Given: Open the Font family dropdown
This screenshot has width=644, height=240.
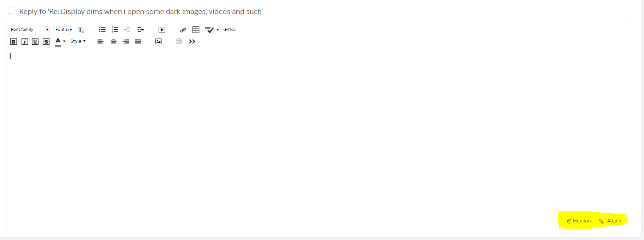Looking at the screenshot, I should (29, 30).
